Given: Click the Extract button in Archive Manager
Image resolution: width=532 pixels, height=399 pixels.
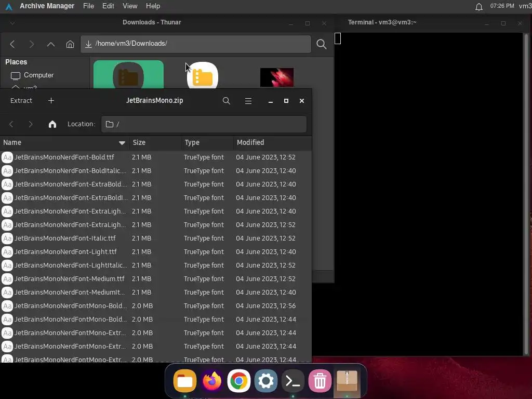Looking at the screenshot, I should pos(21,101).
